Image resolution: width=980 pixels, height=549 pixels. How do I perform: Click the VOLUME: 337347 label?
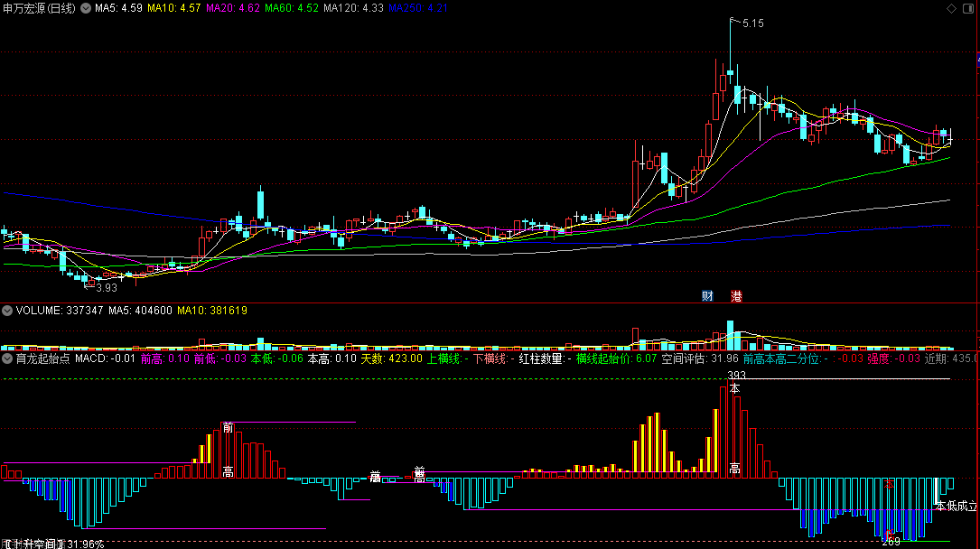pyautogui.click(x=60, y=311)
